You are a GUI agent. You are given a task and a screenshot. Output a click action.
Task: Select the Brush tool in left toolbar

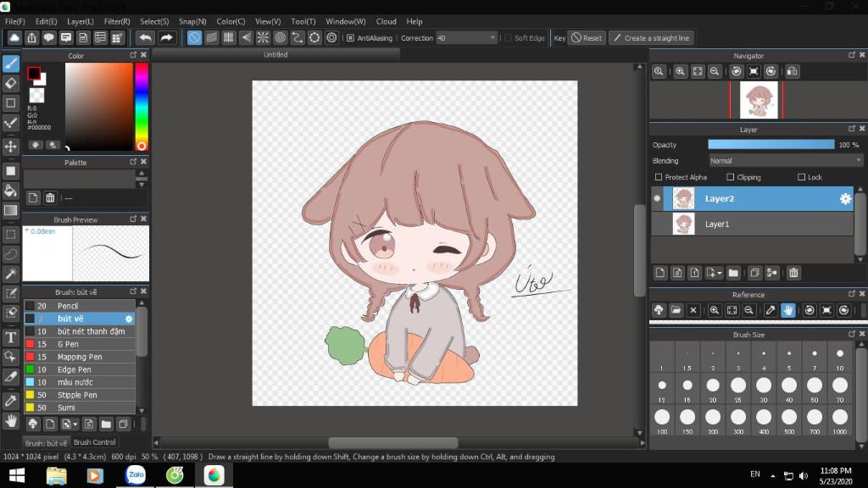click(10, 63)
